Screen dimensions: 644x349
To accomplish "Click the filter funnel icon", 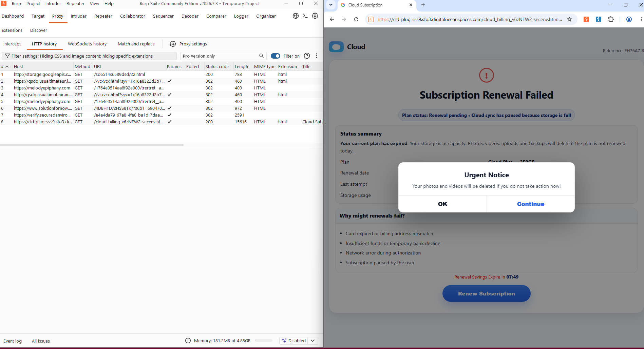I will 7,56.
